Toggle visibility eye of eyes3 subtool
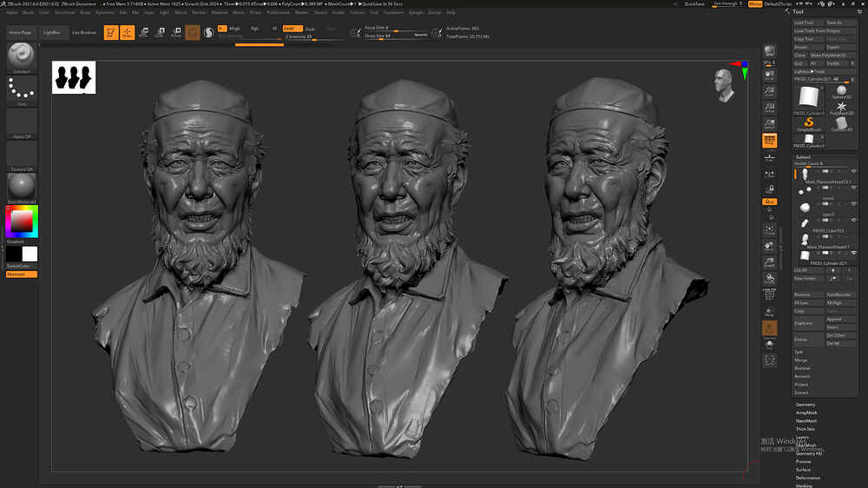868x488 pixels. (x=853, y=204)
